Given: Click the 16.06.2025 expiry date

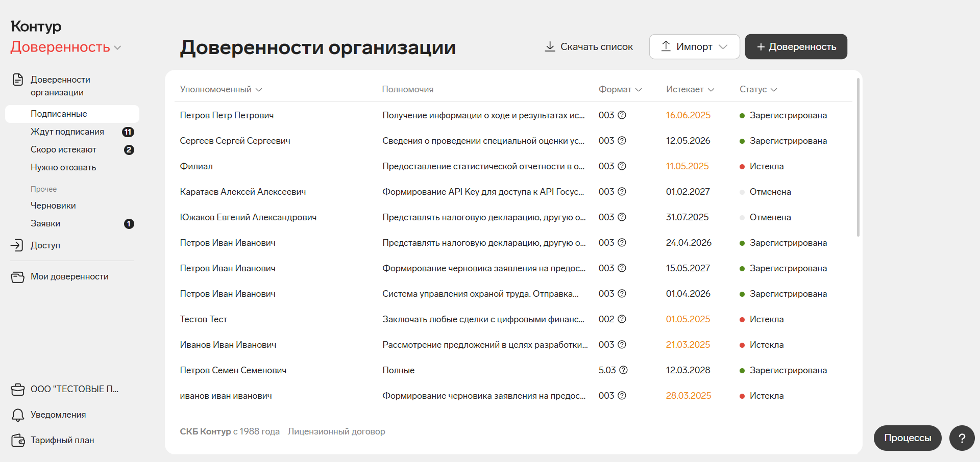Looking at the screenshot, I should [688, 115].
